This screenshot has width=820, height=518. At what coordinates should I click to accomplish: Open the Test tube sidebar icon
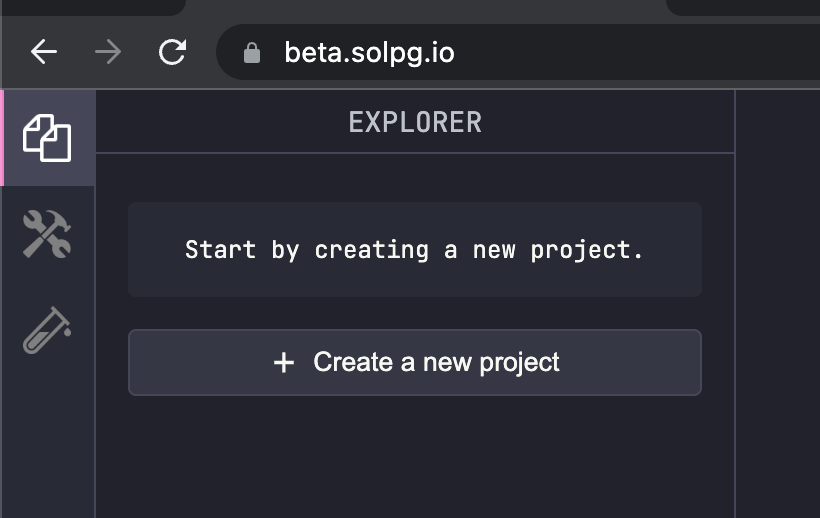47,330
